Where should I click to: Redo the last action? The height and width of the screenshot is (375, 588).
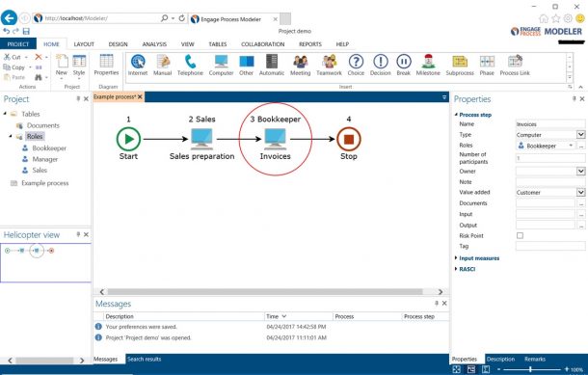(15, 31)
